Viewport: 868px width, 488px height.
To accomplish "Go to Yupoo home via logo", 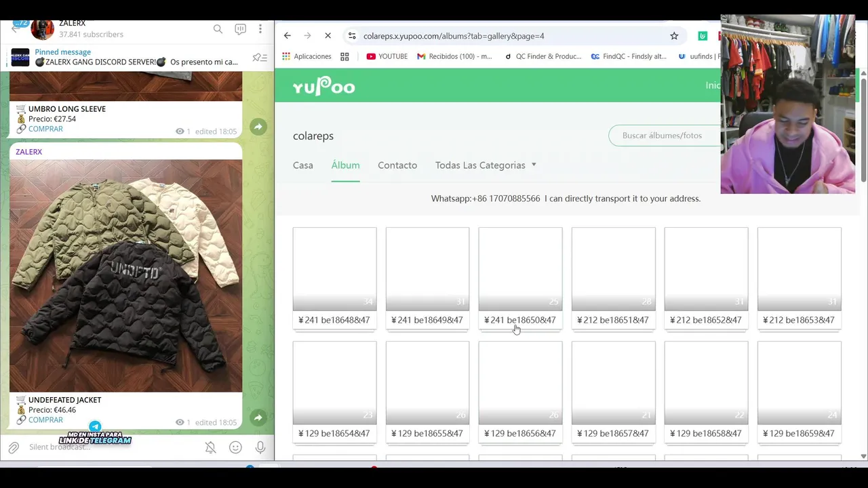I will (x=323, y=86).
